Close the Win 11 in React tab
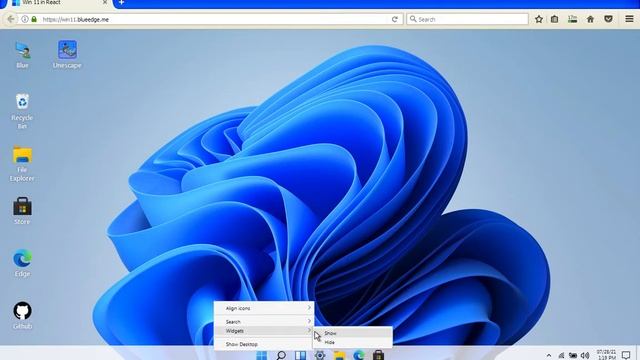 click(x=105, y=2)
